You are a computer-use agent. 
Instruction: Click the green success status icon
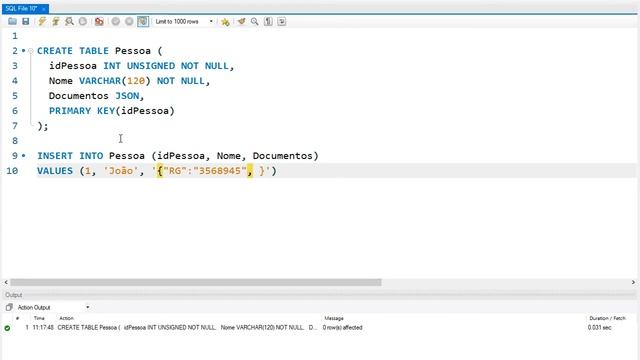tap(7, 328)
